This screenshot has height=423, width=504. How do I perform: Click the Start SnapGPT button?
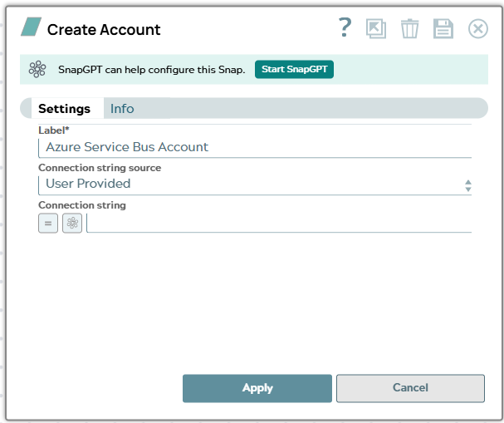coord(294,69)
